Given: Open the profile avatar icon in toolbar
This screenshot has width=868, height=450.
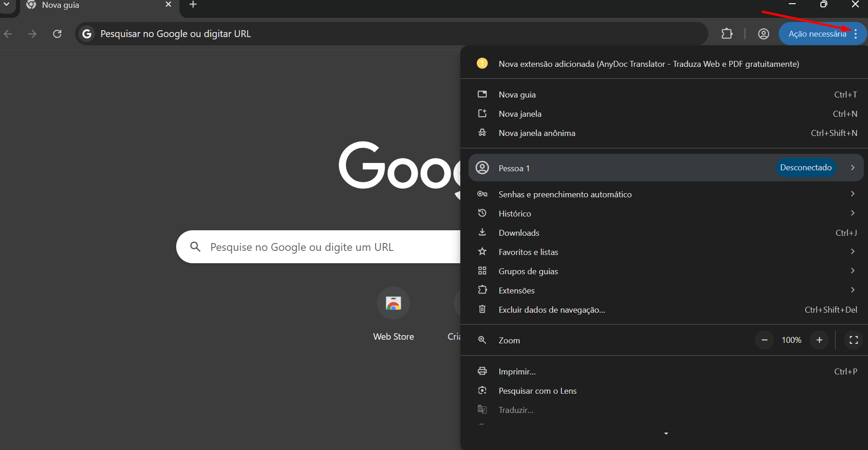Looking at the screenshot, I should click(763, 33).
